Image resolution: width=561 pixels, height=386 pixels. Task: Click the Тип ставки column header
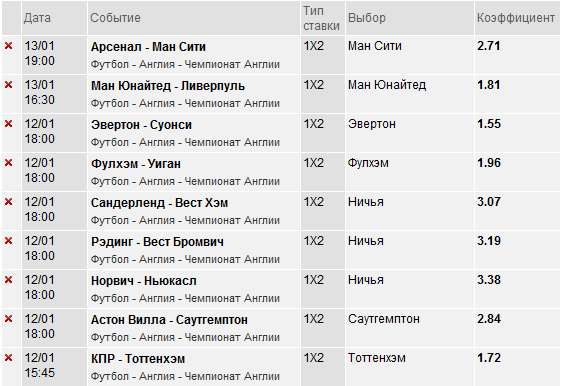click(321, 18)
